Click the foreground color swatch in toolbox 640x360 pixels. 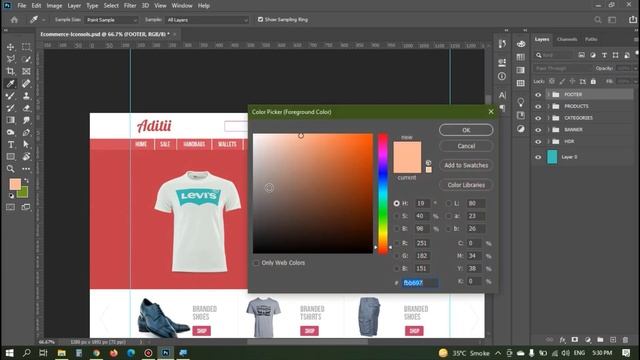[15, 184]
